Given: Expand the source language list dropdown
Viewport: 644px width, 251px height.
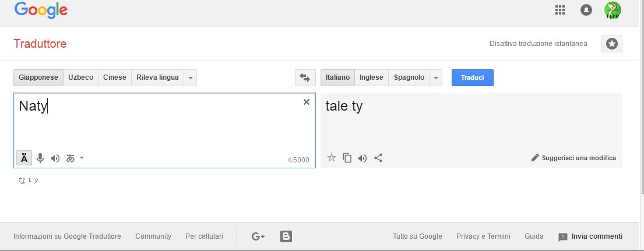Looking at the screenshot, I should click(x=190, y=77).
